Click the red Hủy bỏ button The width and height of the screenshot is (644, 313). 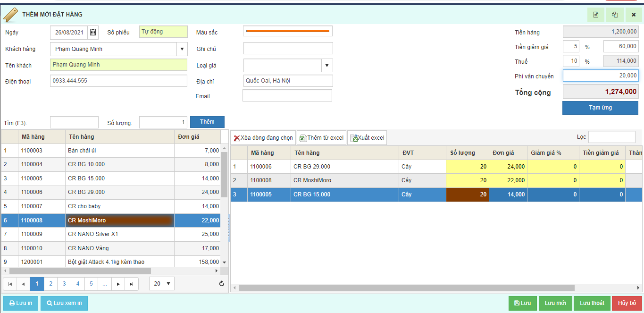[627, 303]
